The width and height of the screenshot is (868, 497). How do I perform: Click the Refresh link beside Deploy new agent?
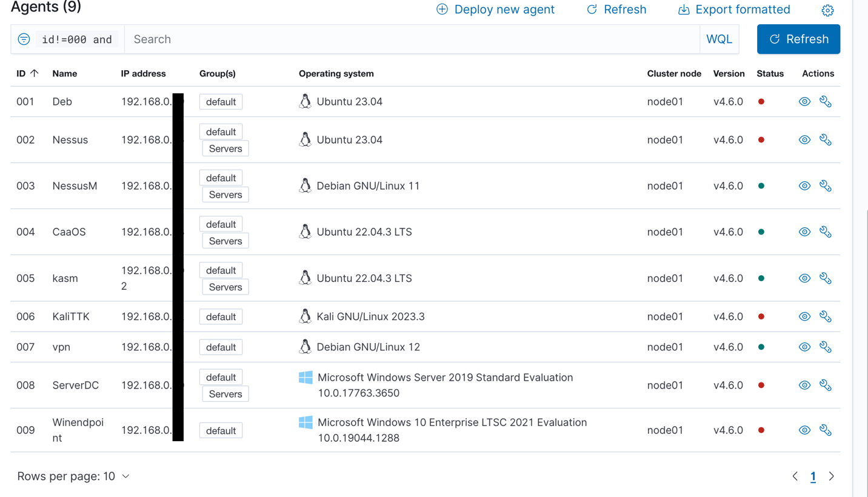pyautogui.click(x=616, y=10)
